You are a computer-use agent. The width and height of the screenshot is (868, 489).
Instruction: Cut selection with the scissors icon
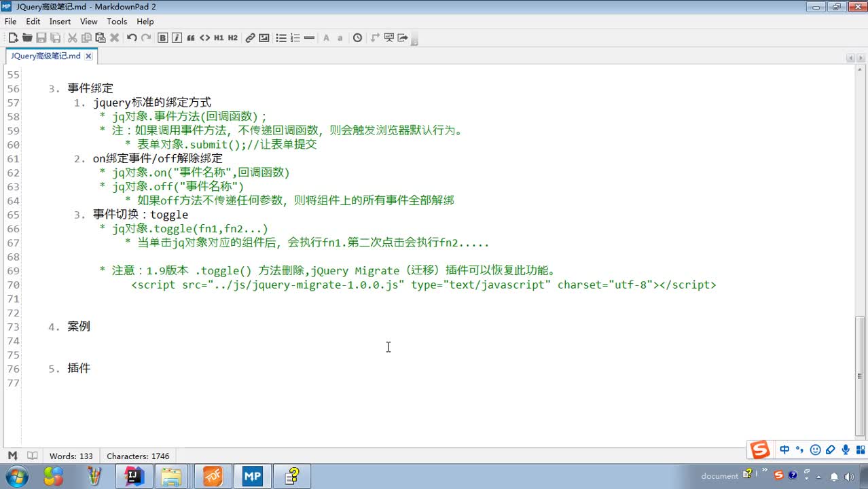(72, 38)
